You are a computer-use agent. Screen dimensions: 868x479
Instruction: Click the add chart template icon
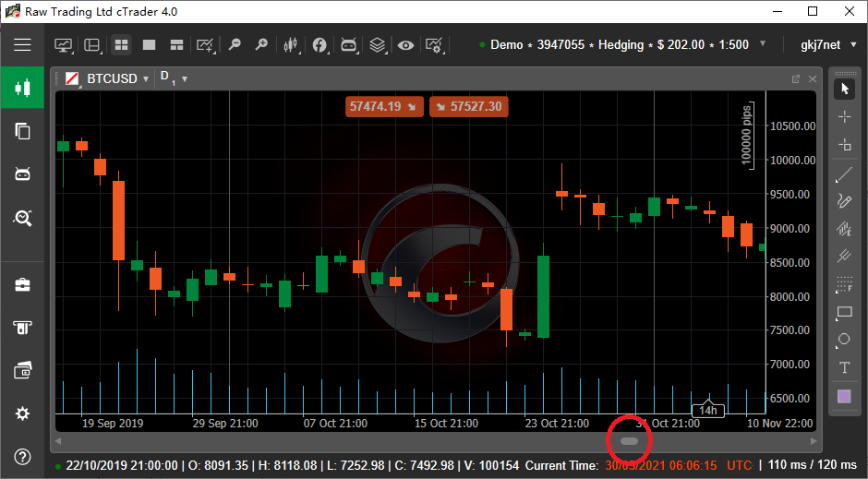coord(205,45)
